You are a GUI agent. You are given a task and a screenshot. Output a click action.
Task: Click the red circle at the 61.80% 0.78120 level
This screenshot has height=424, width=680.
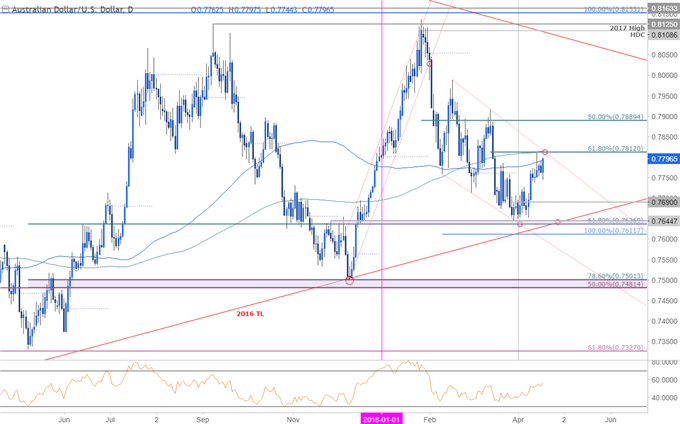point(545,152)
